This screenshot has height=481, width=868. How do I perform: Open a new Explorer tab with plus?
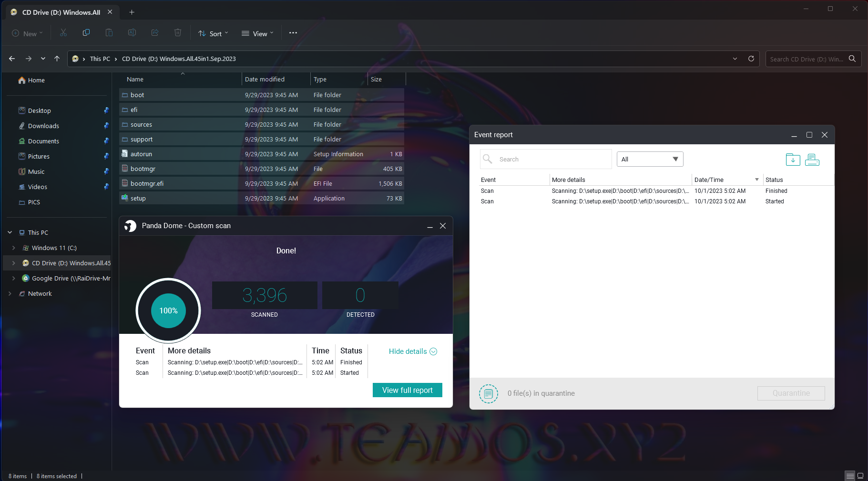(x=132, y=12)
